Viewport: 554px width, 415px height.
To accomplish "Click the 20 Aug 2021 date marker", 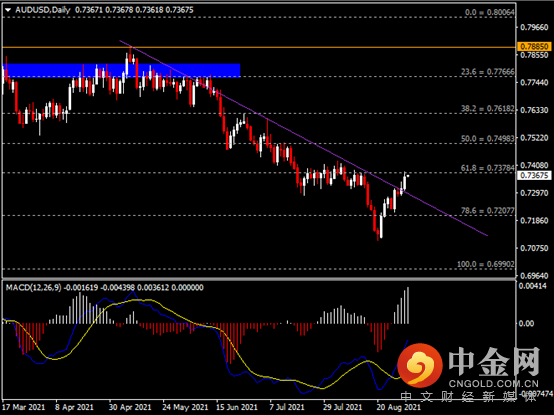I will tap(399, 407).
